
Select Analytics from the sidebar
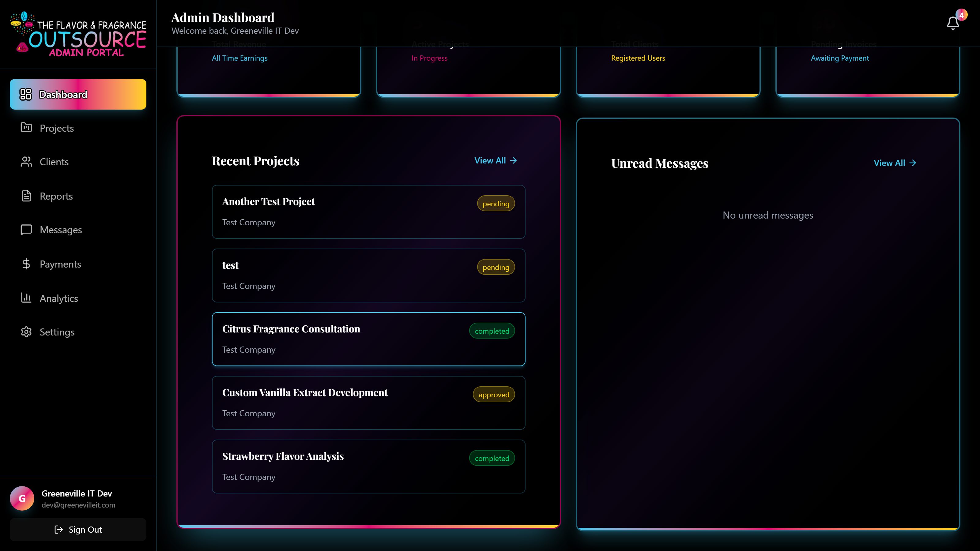point(58,298)
